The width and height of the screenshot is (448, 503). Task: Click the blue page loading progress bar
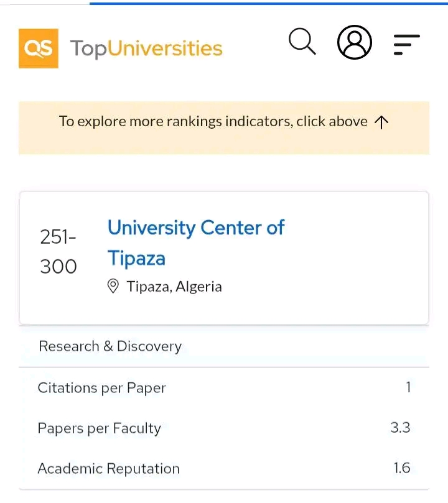(268, 3)
